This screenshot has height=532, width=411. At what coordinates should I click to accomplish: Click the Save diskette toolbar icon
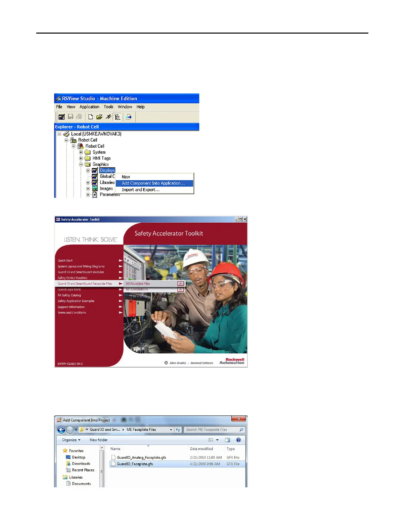pos(71,117)
